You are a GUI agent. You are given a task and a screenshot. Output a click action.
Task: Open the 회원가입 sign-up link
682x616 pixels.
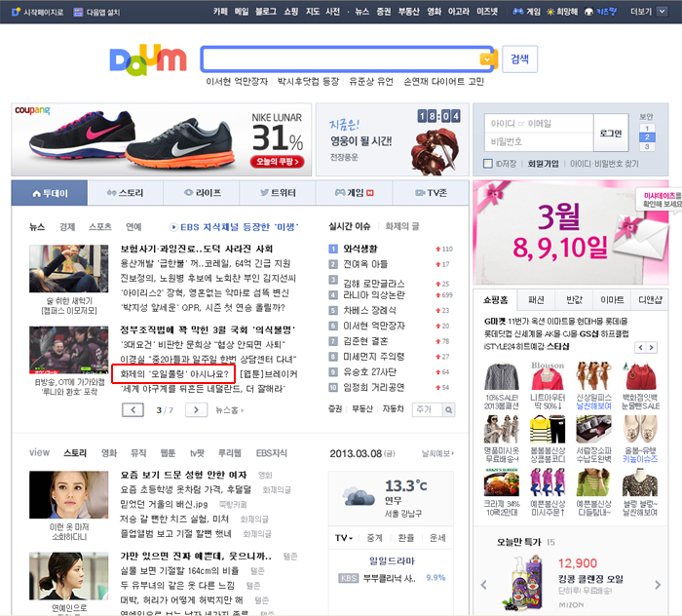[x=543, y=164]
